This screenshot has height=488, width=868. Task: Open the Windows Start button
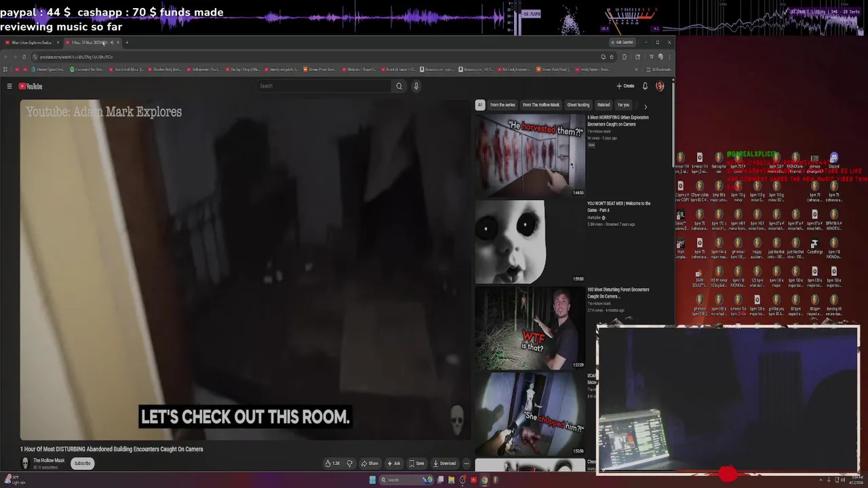[x=372, y=480]
